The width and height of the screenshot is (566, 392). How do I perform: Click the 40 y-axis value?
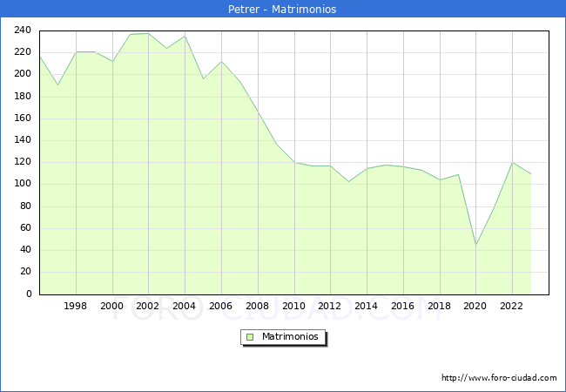pyautogui.click(x=25, y=250)
